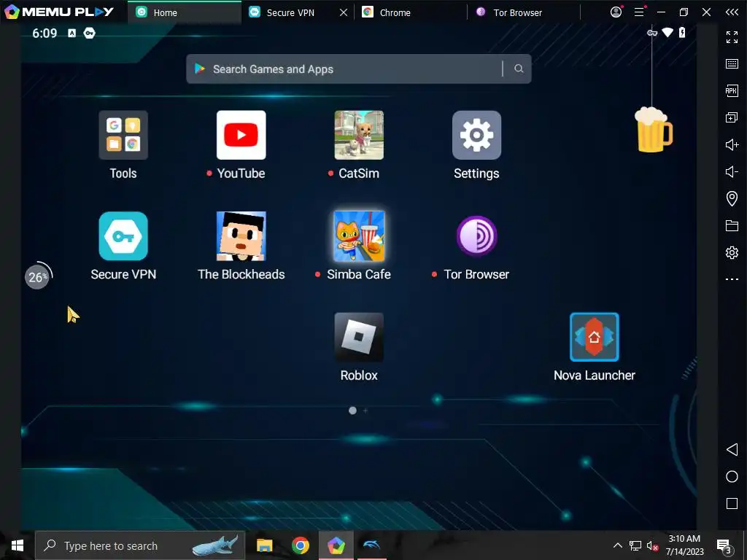Tap the Android recent apps square

(x=732, y=503)
